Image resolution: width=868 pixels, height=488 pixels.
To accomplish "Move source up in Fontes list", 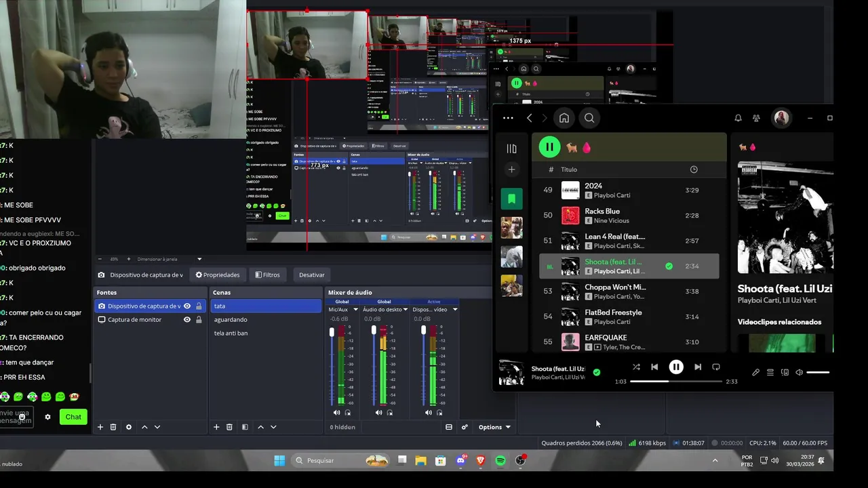I will coord(144,427).
